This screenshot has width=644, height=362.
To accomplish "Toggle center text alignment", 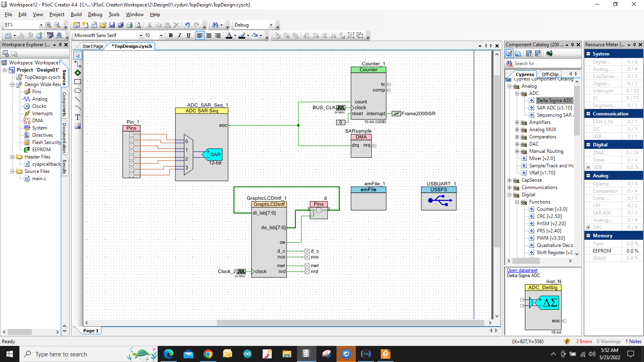I will (209, 35).
